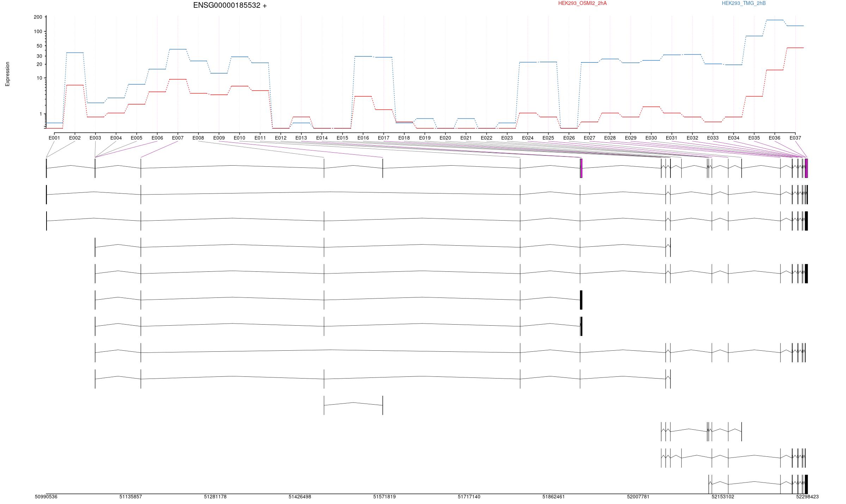Click the gene title ENSG00000185532 +
Screen dimensions: 846x504
tap(230, 5)
